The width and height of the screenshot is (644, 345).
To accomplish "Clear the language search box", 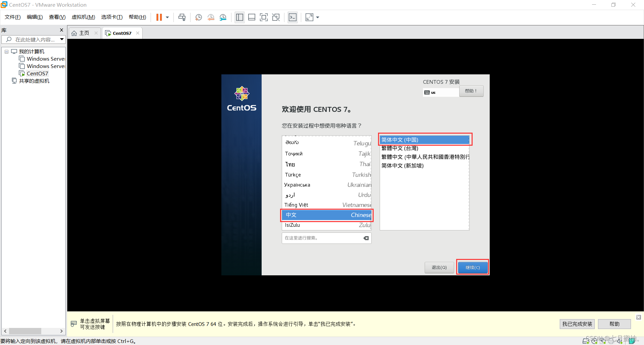I will pos(366,238).
